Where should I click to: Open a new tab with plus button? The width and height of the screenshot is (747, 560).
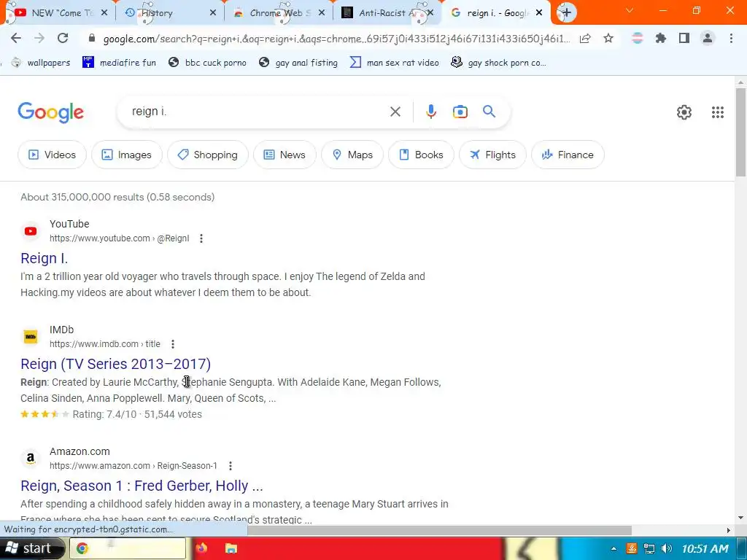pos(566,13)
